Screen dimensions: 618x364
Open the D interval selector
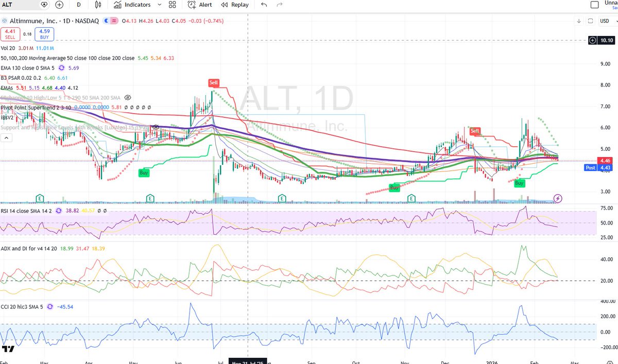tap(79, 5)
